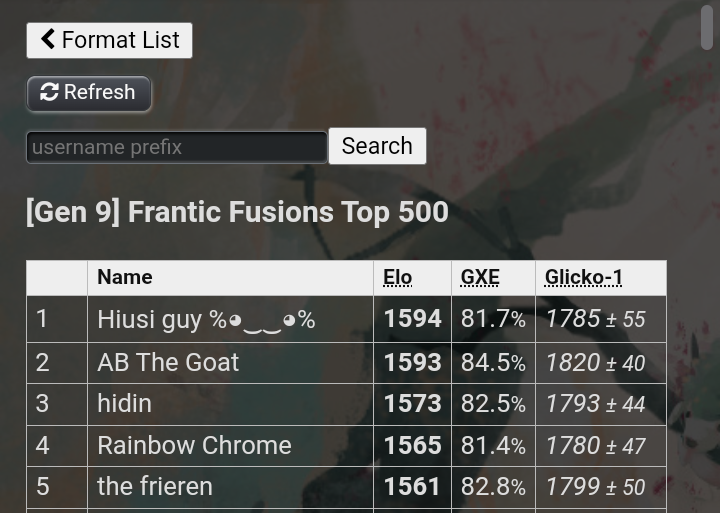The width and height of the screenshot is (720, 513).
Task: Select player hidin in the ladder
Action: point(124,403)
